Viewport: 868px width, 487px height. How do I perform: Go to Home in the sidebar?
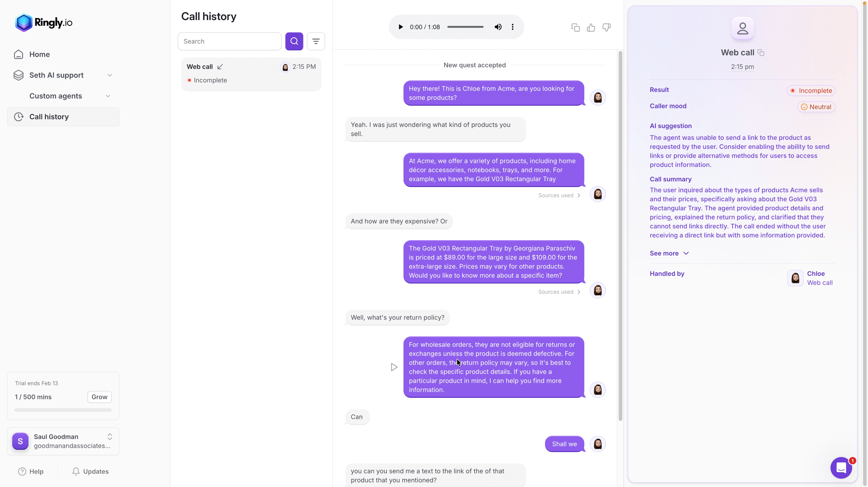coord(40,54)
